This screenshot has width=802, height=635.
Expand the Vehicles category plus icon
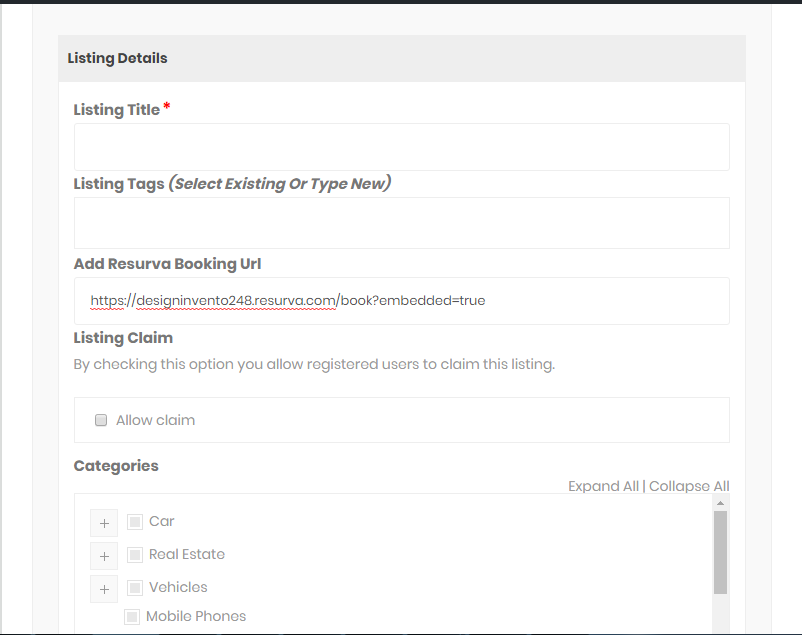[x=104, y=589]
